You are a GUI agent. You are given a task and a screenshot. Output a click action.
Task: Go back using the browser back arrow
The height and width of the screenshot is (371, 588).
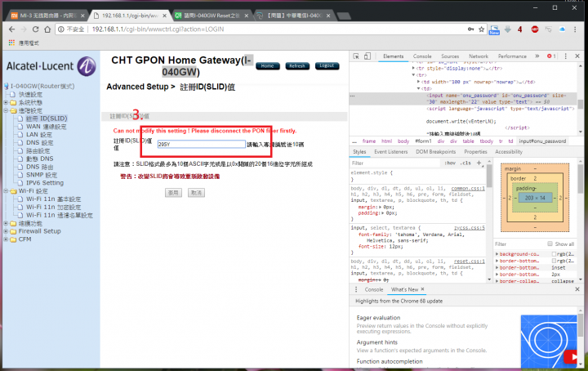tap(11, 29)
